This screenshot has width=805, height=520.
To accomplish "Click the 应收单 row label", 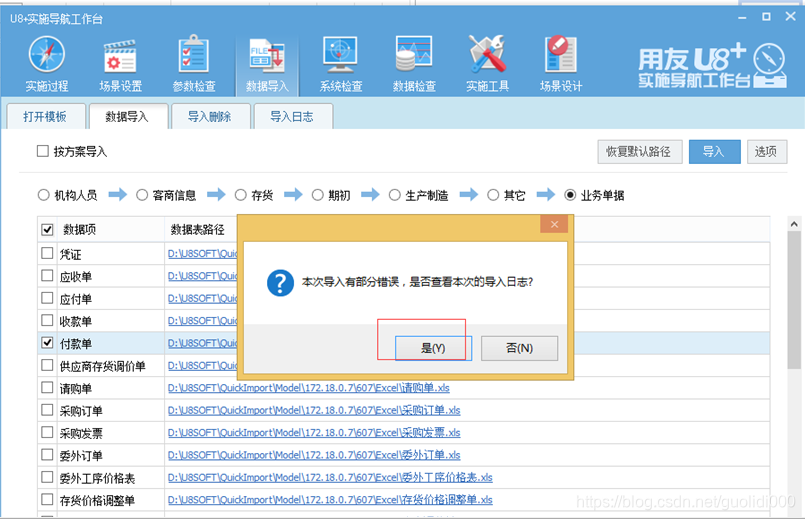I will point(76,277).
